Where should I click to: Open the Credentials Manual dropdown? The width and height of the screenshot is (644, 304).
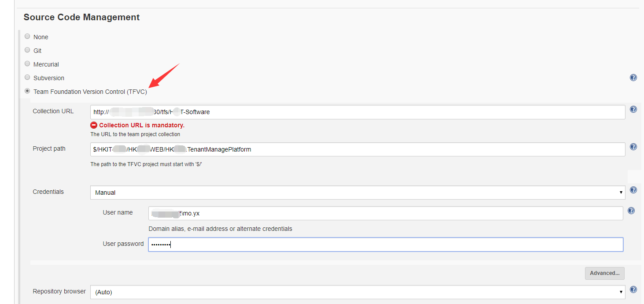pos(358,193)
